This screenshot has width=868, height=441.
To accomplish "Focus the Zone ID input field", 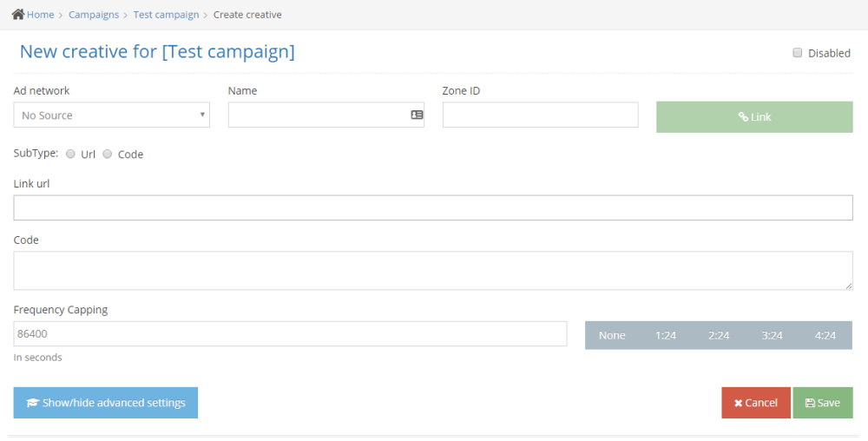I will click(x=540, y=115).
